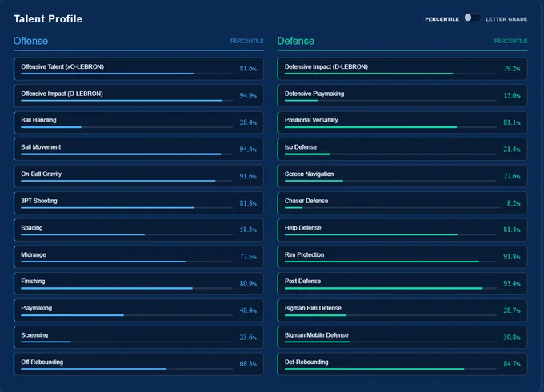Click the Bigman Rim Defense label
The width and height of the screenshot is (544, 392).
click(x=313, y=308)
